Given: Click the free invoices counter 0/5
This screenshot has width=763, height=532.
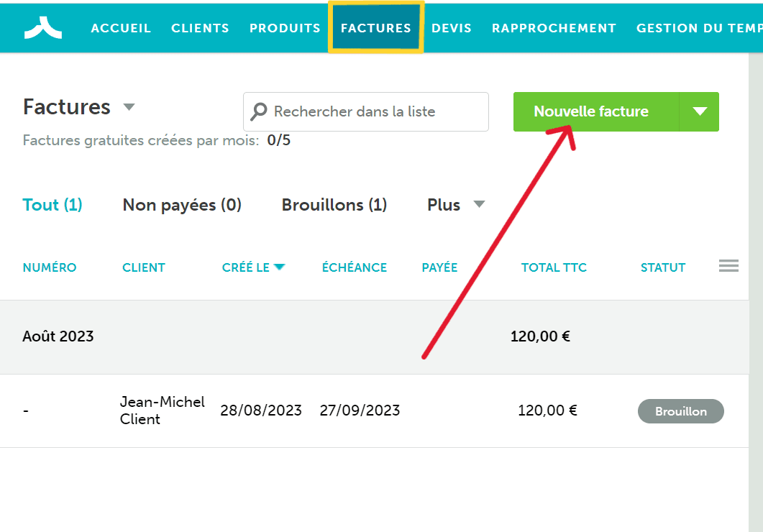Looking at the screenshot, I should click(x=279, y=140).
